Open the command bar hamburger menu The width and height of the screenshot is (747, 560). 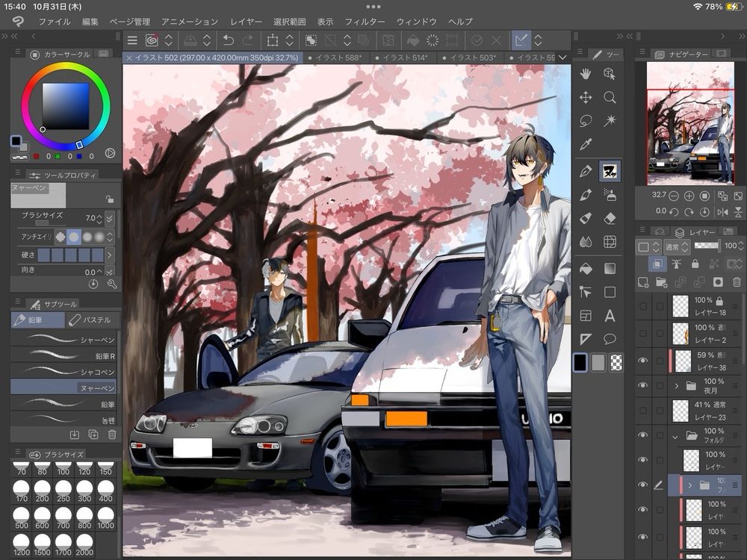(x=132, y=40)
